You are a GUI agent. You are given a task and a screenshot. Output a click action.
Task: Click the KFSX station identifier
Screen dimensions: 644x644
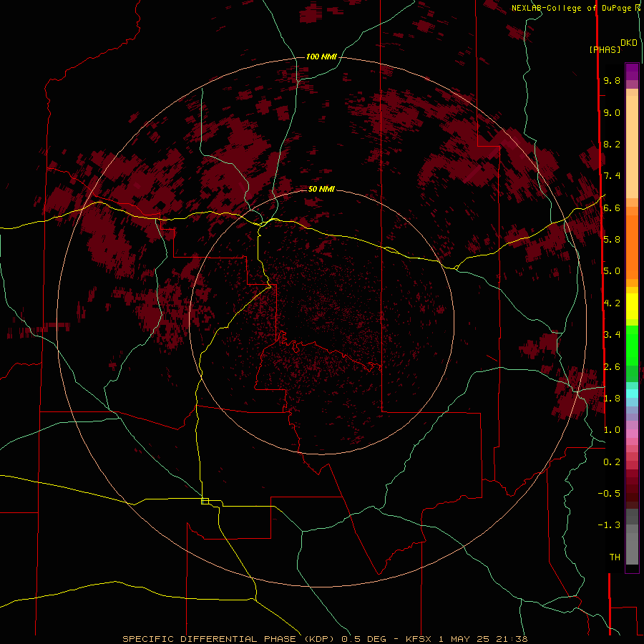419,639
